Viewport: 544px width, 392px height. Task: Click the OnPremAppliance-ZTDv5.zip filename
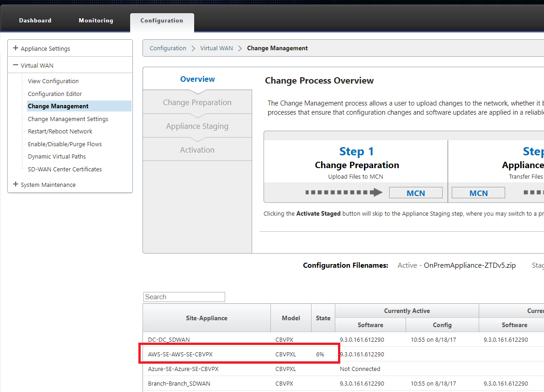tap(470, 265)
